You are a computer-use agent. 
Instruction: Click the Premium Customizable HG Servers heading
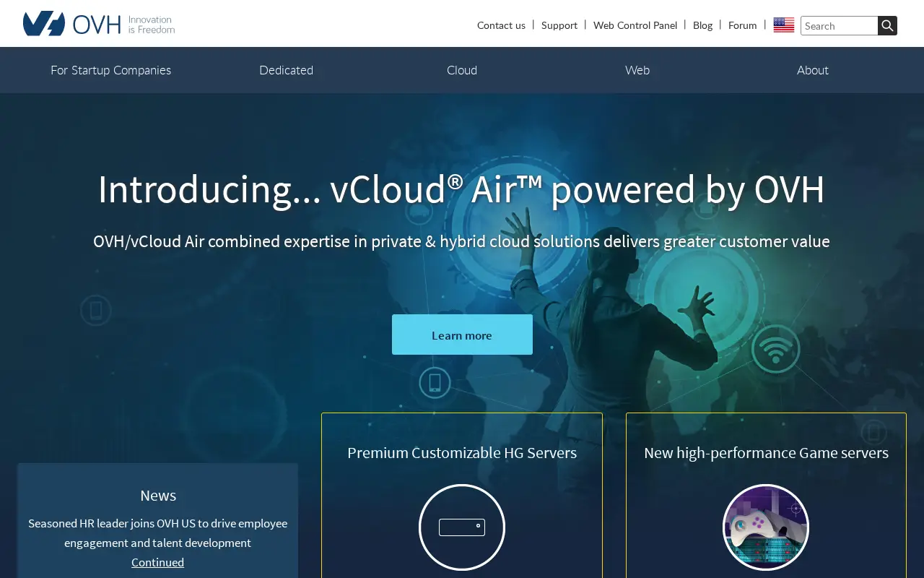point(462,453)
